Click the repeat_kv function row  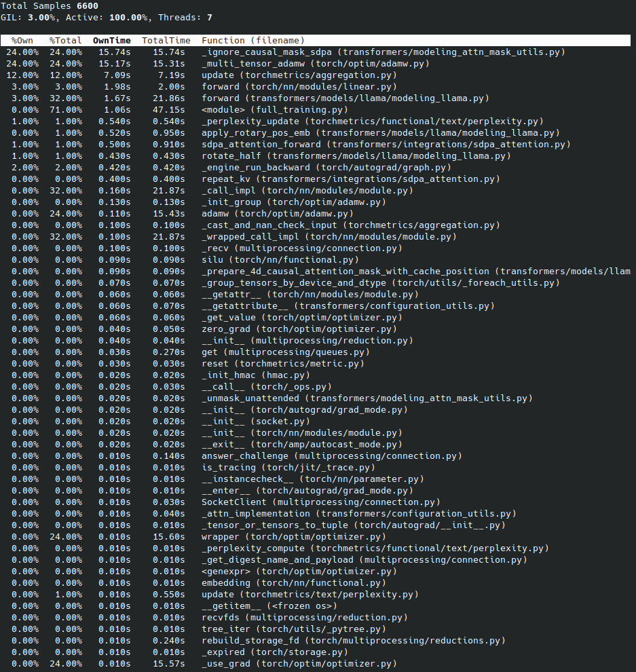350,179
